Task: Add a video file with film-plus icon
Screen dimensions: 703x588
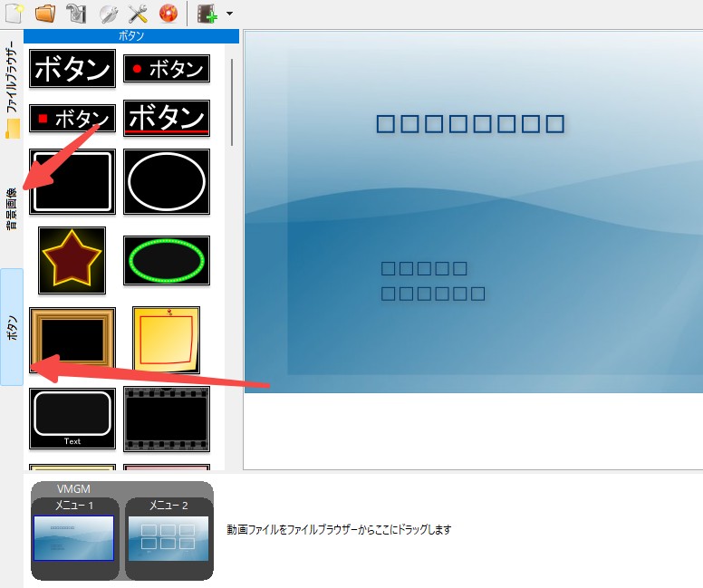Action: [207, 14]
